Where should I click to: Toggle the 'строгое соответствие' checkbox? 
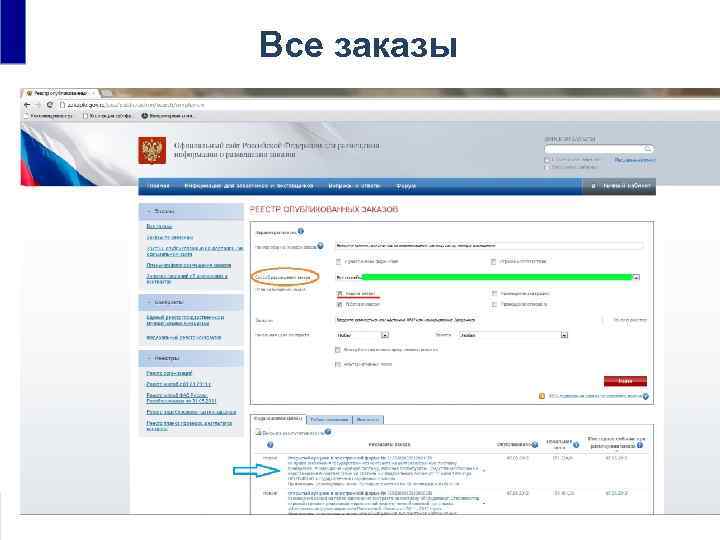(x=494, y=261)
